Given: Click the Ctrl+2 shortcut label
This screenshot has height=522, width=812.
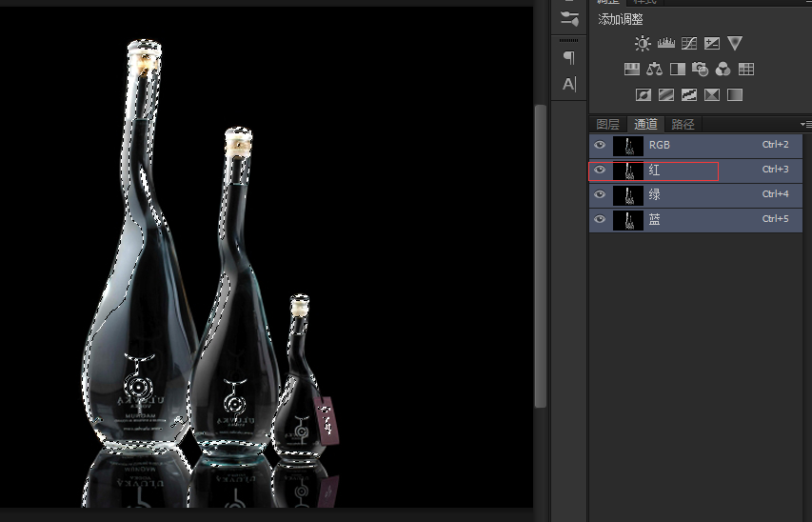Looking at the screenshot, I should [775, 145].
